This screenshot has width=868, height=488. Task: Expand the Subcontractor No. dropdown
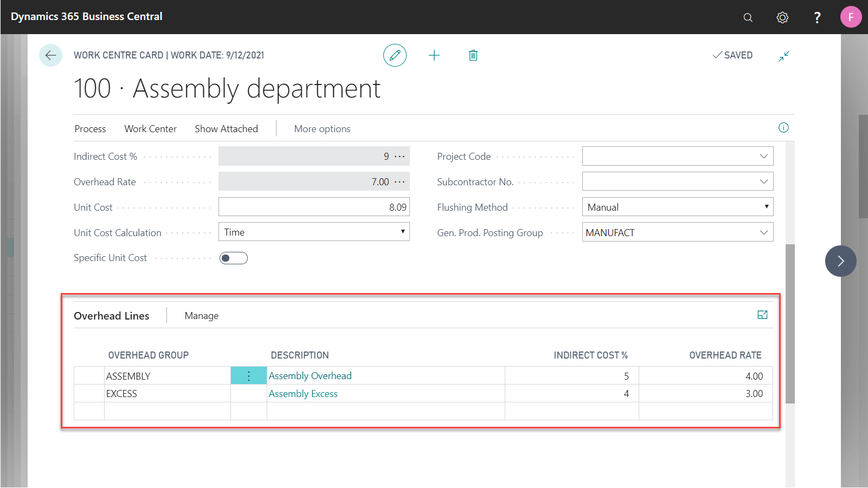(764, 181)
